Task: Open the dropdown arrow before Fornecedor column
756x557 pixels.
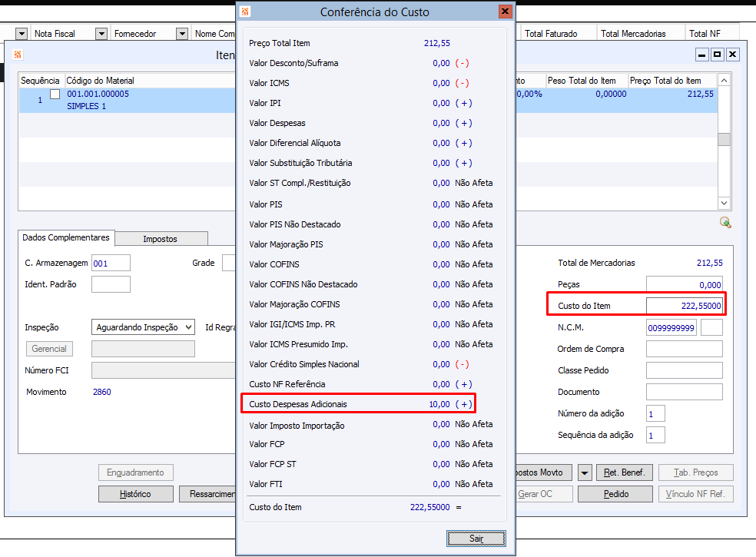Action: [x=101, y=34]
